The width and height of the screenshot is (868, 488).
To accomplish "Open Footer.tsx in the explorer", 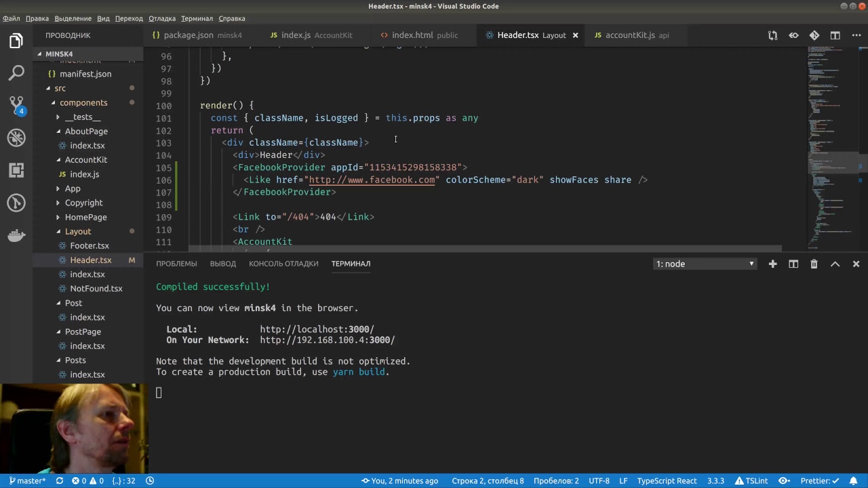I will [89, 246].
